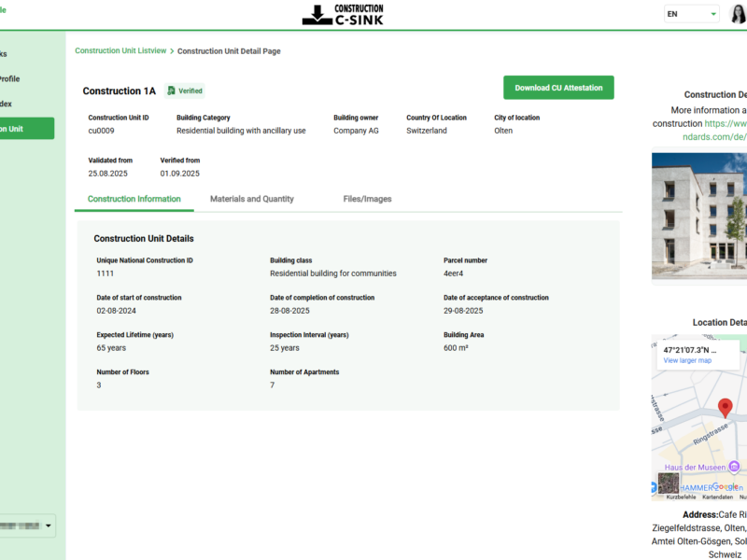Image resolution: width=747 pixels, height=560 pixels.
Task: Download the CU Attestation
Action: [558, 88]
